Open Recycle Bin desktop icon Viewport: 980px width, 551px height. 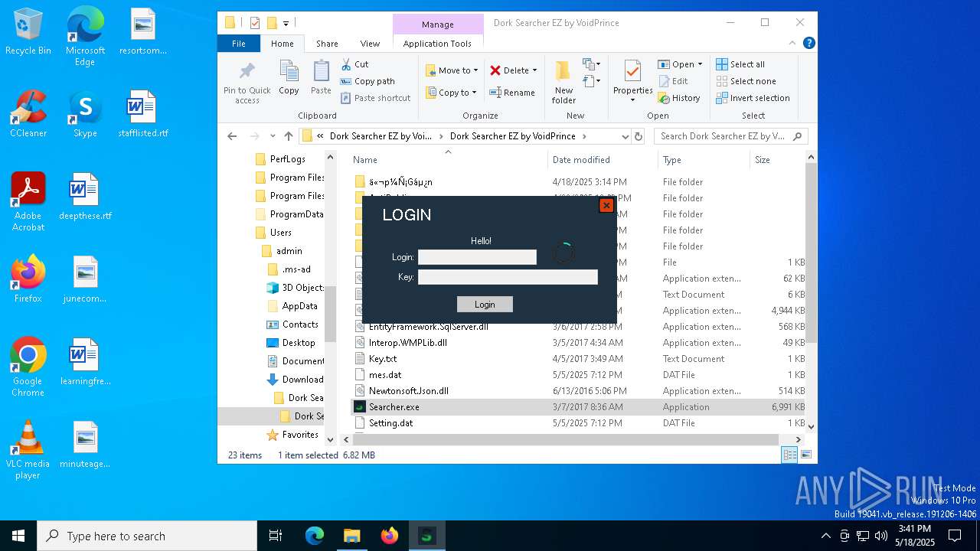pos(28,32)
